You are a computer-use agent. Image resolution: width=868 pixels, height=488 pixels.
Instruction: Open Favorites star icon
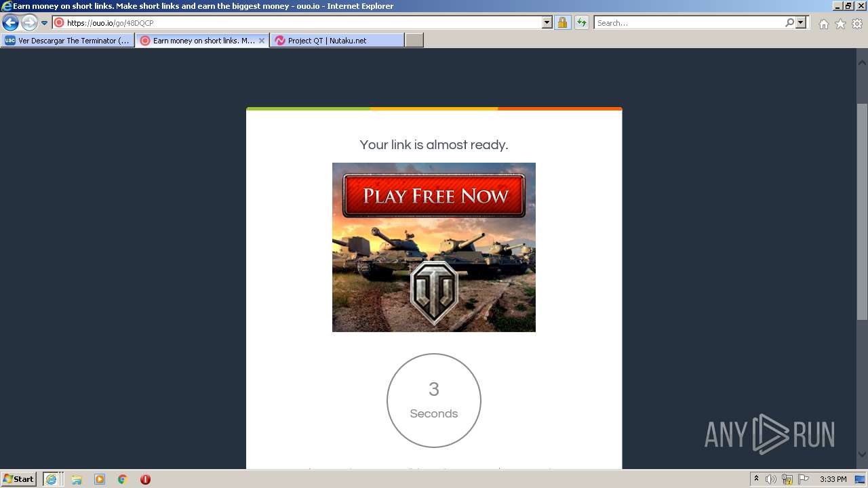coord(840,24)
